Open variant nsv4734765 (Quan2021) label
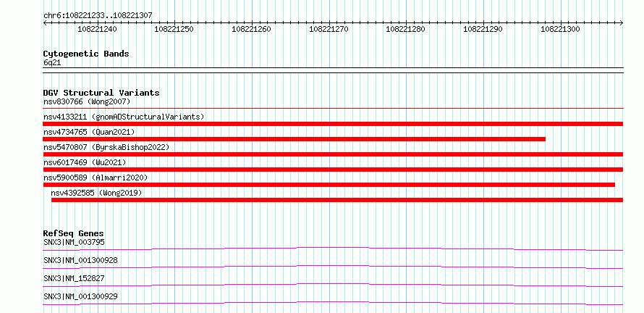Image resolution: width=644 pixels, height=313 pixels. [x=89, y=132]
